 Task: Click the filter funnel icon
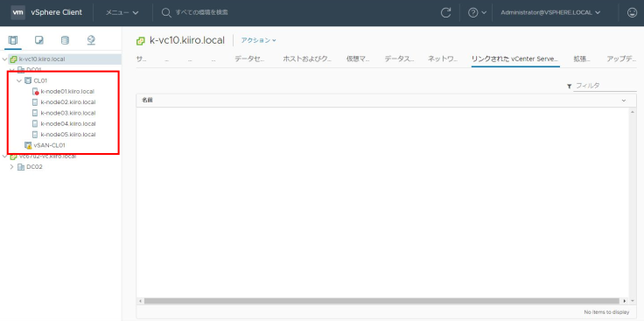point(570,87)
